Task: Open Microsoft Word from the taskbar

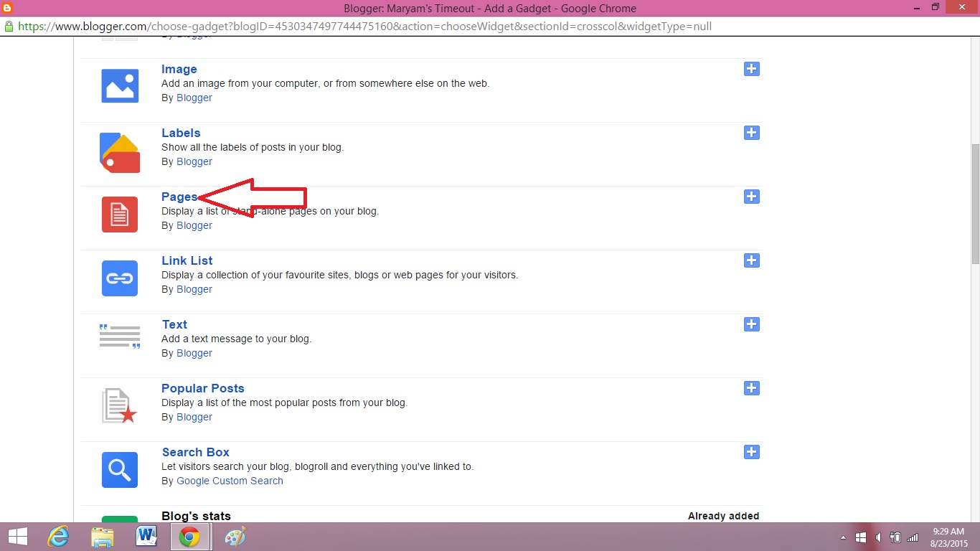Action: click(x=146, y=537)
